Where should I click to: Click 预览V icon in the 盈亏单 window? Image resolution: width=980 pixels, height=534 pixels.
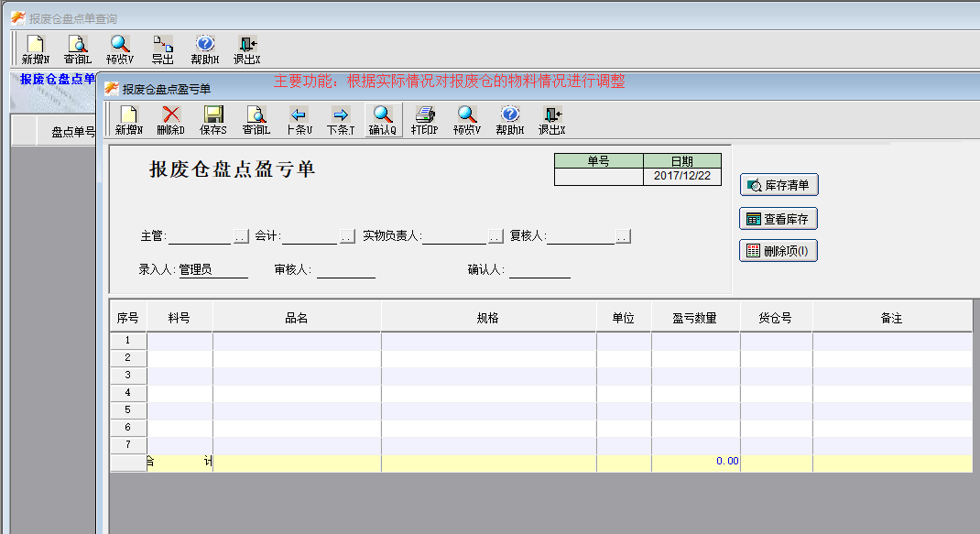(467, 121)
